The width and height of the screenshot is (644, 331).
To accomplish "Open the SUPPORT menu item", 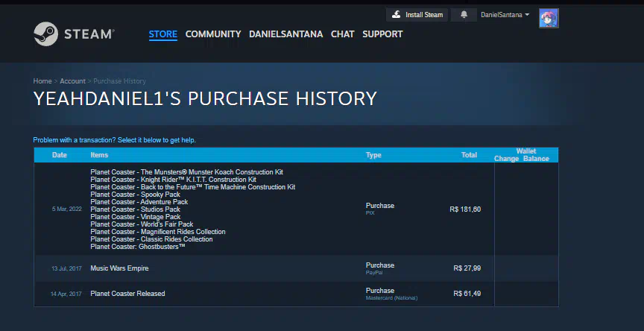I will [382, 34].
